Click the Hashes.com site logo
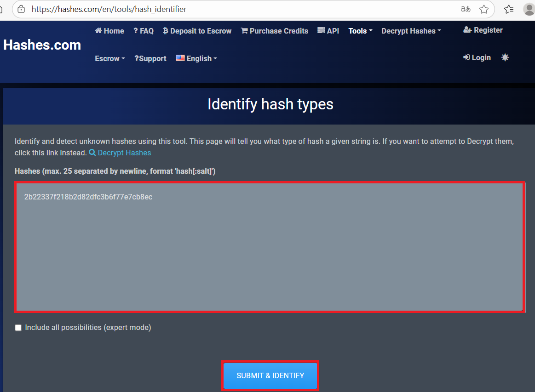 42,45
